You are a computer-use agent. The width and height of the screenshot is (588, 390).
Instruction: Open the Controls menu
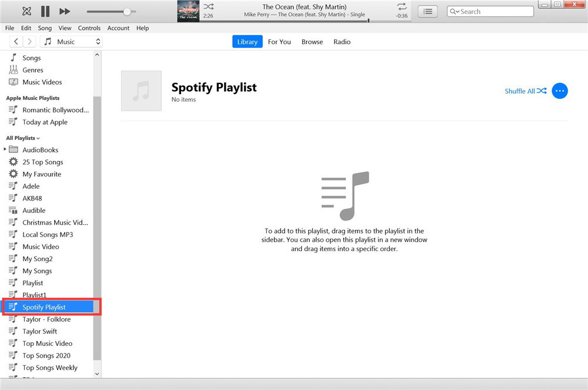89,28
